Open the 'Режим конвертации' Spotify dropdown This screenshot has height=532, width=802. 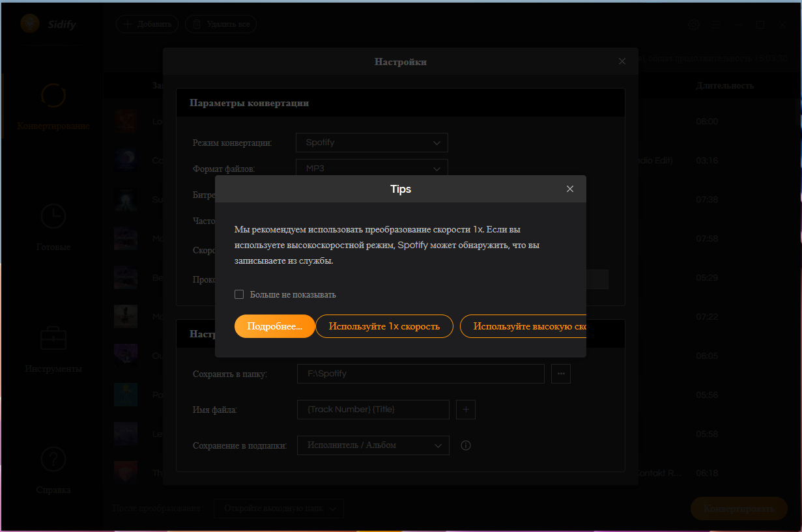(372, 142)
